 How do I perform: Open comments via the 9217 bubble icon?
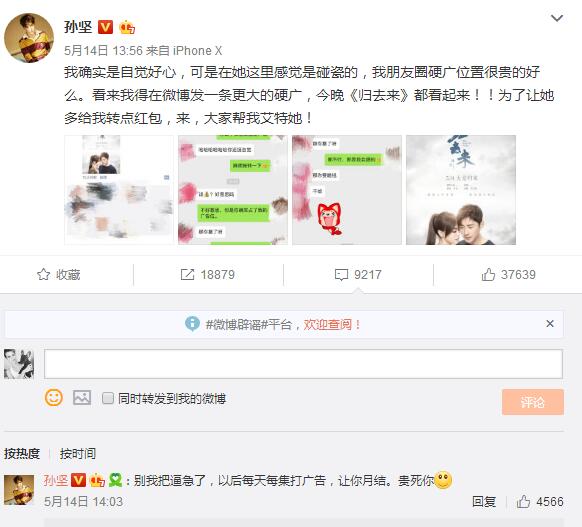point(341,275)
